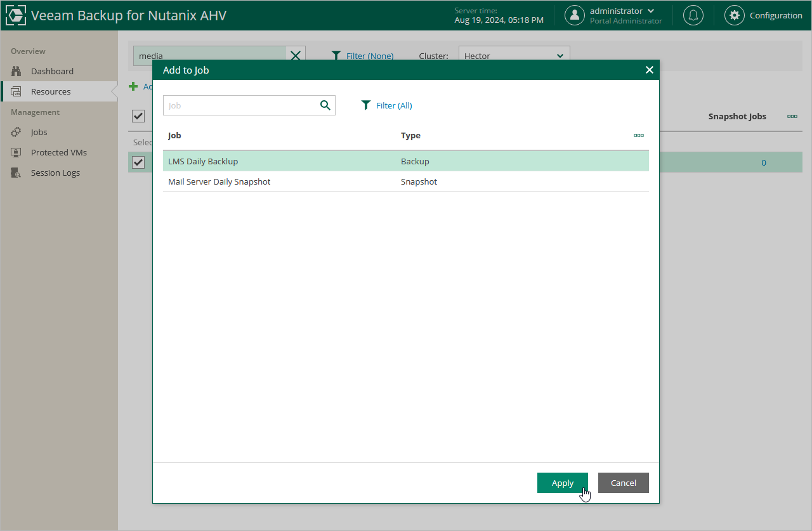Click the Backup type cell

[415, 161]
